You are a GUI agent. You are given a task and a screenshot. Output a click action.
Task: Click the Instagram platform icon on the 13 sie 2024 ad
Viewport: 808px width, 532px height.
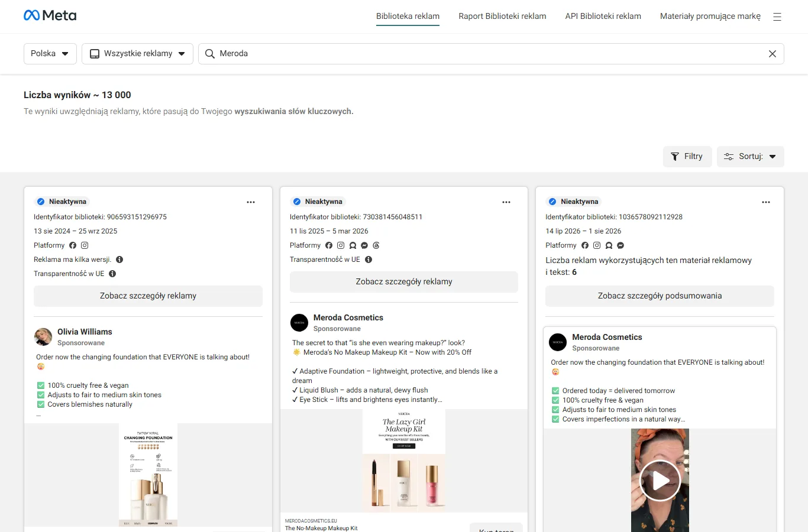85,245
